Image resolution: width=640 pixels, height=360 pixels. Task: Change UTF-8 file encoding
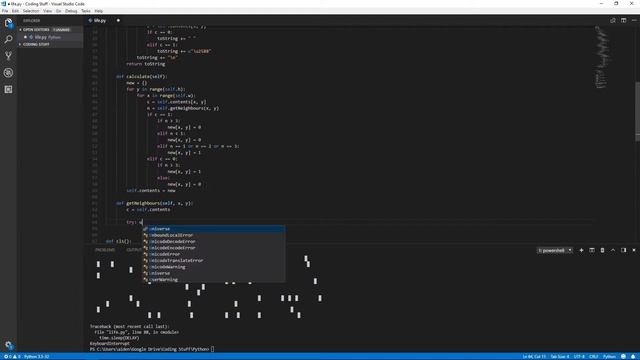[579, 356]
